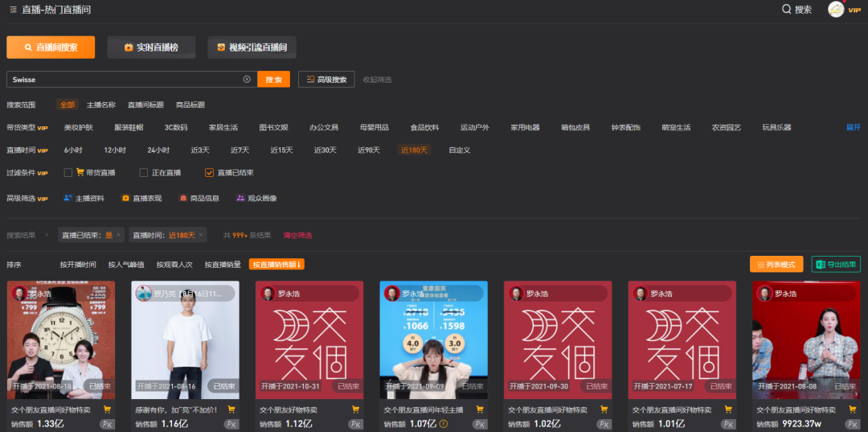This screenshot has width=868, height=432.
Task: Select 全部 search scope
Action: [68, 105]
